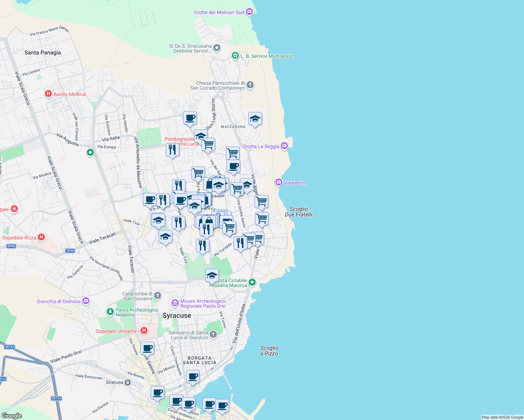
Task: Select the restaurant marker beside Polidiagnostico Santa Lucia
Action: [x=172, y=150]
